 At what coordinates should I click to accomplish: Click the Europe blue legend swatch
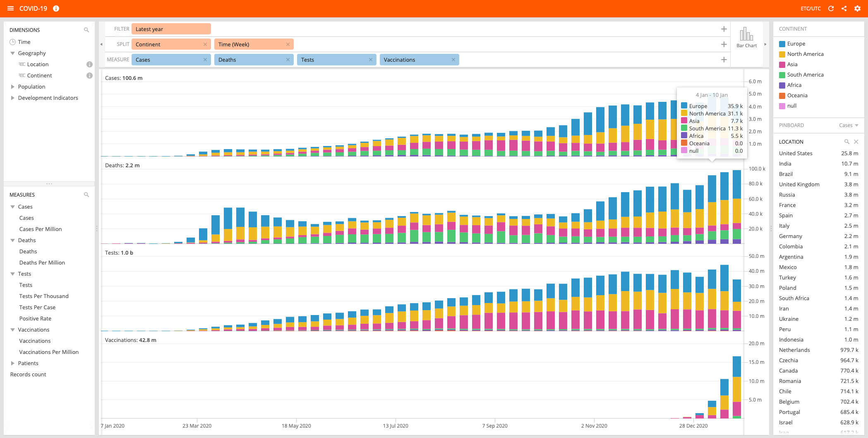pos(782,43)
